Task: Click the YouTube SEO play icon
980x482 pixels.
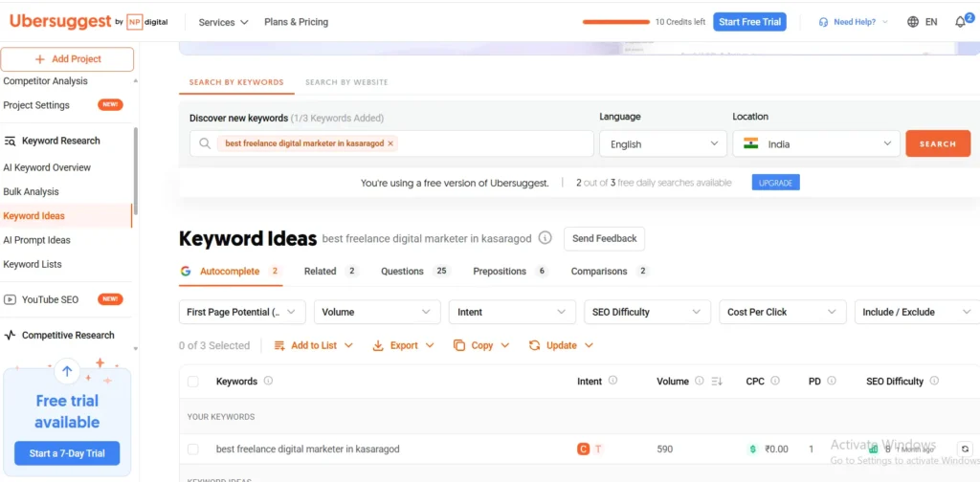Action: pos(10,299)
